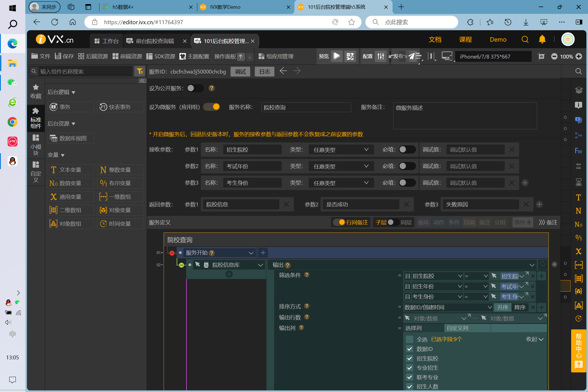Open the 数据ID/创建时间 sort dropdown
The height and width of the screenshot is (392, 588).
[x=448, y=307]
